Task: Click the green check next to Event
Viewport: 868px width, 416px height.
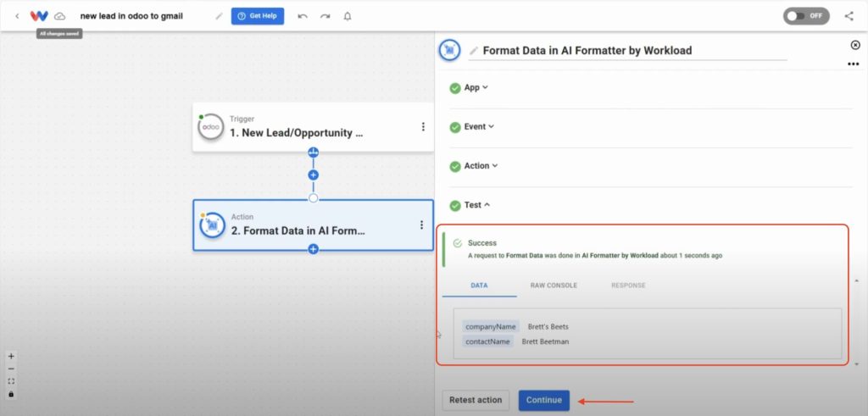Action: [455, 127]
